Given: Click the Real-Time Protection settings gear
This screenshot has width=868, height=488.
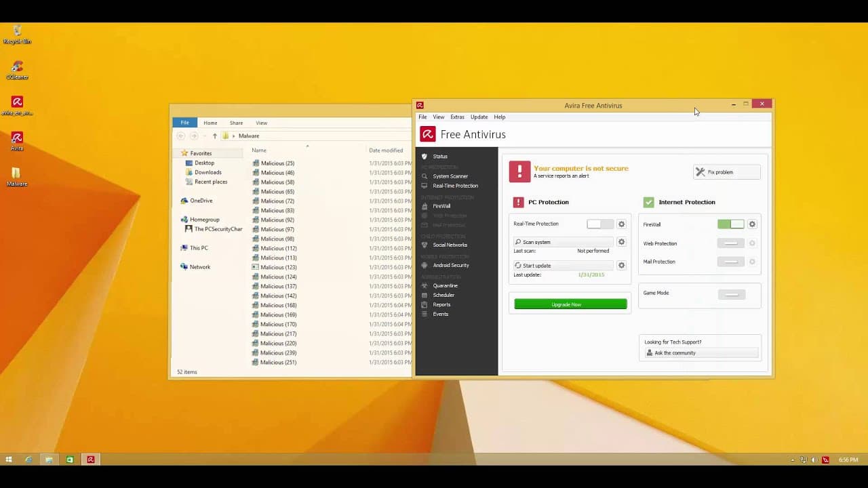Looking at the screenshot, I should (x=621, y=224).
